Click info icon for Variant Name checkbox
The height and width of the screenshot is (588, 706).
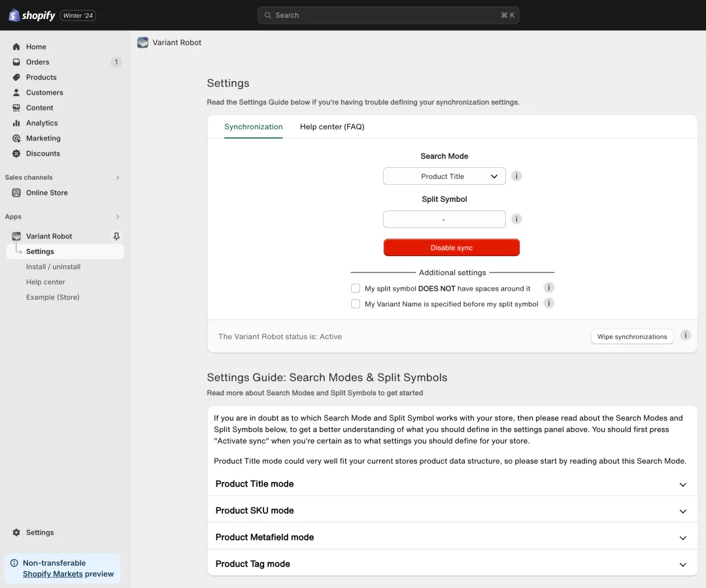pyautogui.click(x=549, y=303)
